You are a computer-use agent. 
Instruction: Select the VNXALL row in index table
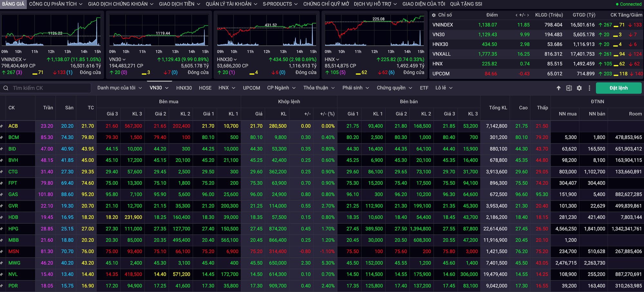(537, 54)
